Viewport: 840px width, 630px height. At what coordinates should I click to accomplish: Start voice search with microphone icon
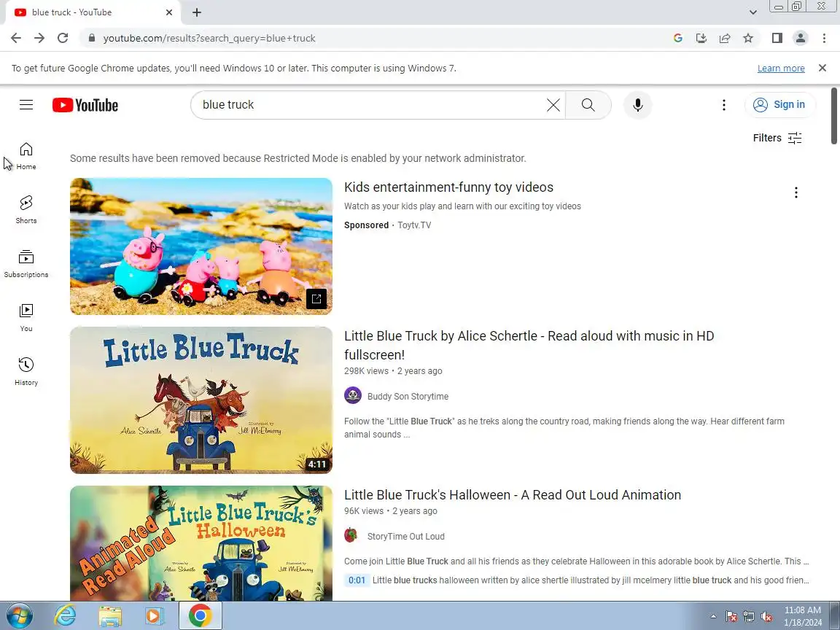click(637, 105)
